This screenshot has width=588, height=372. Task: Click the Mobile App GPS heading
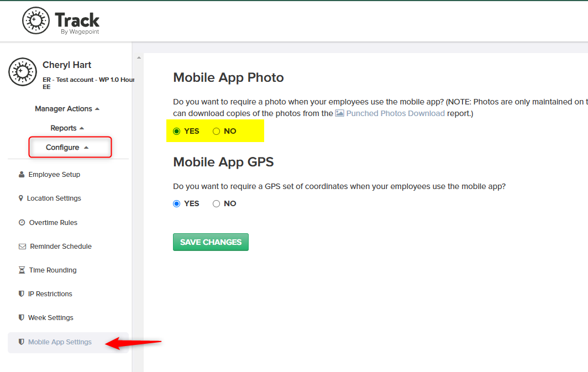click(223, 162)
